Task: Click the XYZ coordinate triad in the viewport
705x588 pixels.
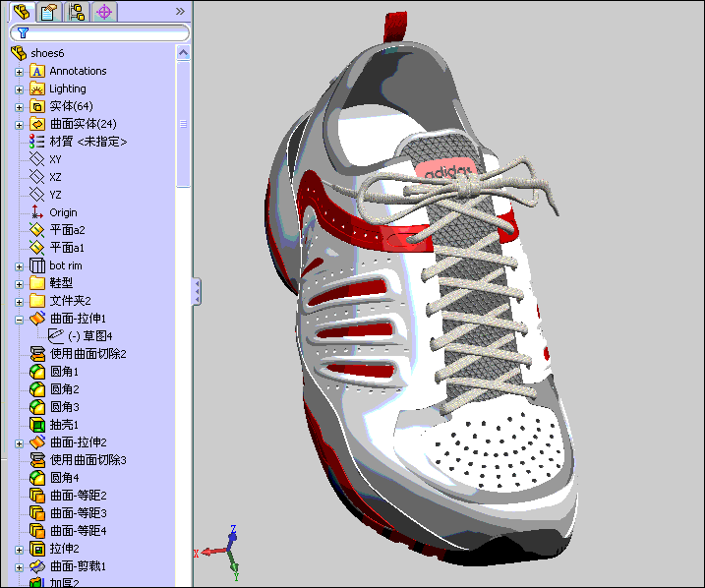Action: pos(218,552)
